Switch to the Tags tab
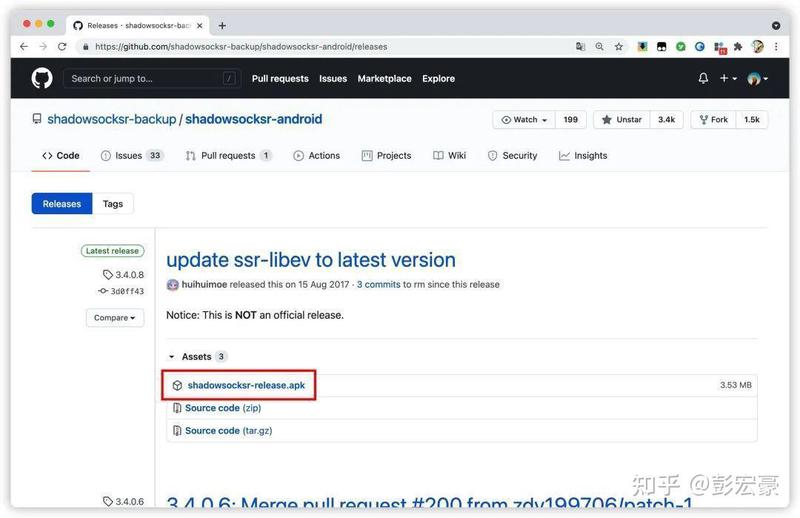800x518 pixels. point(113,204)
